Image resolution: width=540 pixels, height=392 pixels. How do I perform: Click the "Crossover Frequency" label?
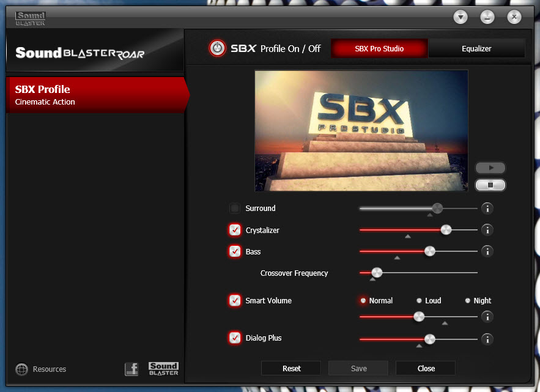point(294,273)
